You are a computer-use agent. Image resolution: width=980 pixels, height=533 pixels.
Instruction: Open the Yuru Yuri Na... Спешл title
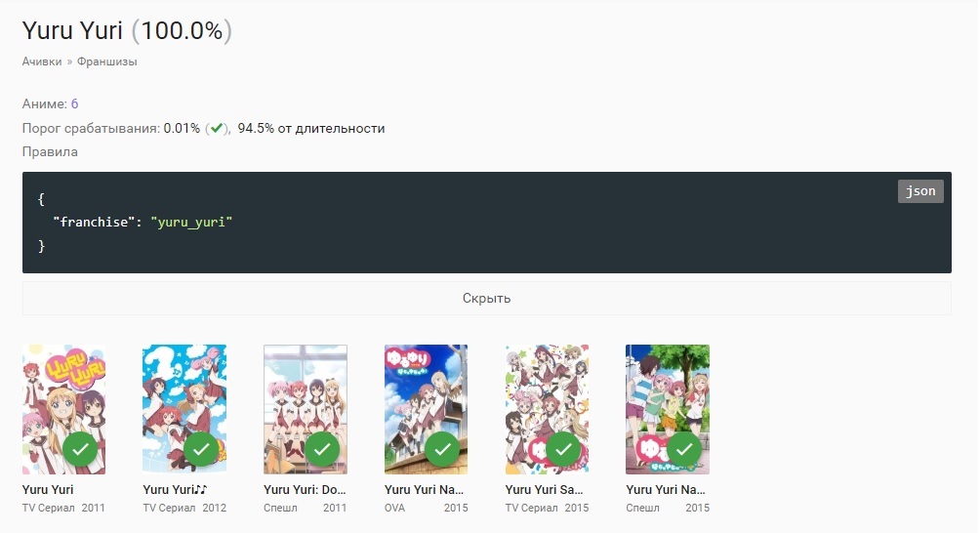tap(667, 490)
